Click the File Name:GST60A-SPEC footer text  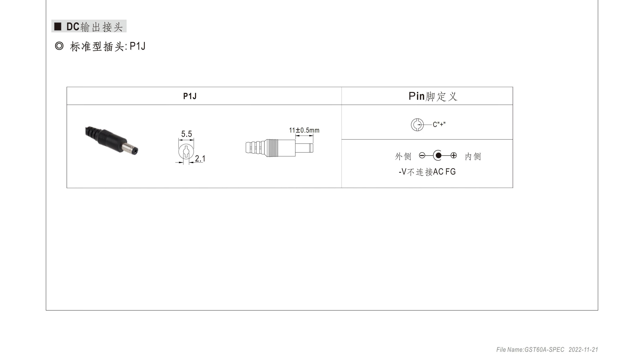530,350
